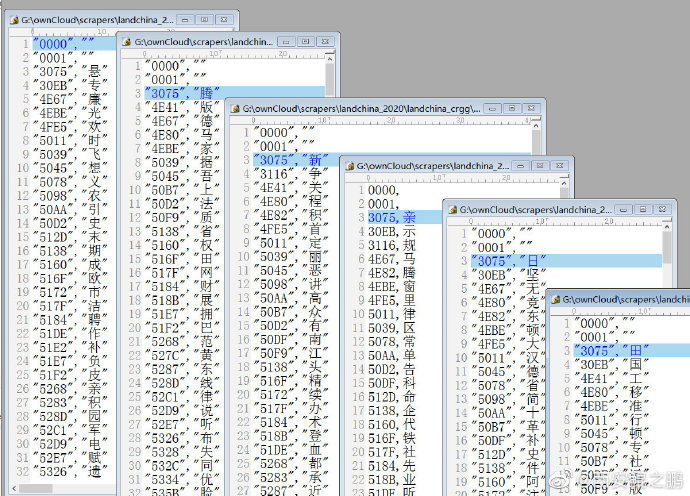Click row "4E41", "版"
The width and height of the screenshot is (690, 496).
(x=182, y=107)
